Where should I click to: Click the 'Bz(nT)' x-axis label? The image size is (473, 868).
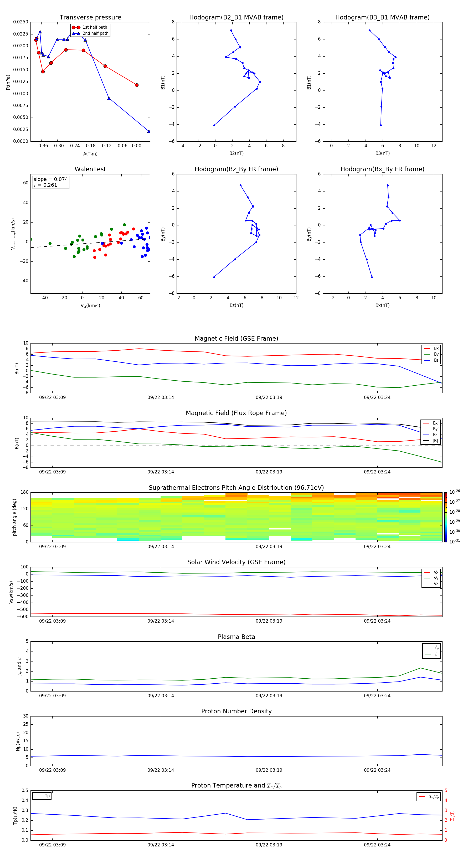click(x=236, y=305)
